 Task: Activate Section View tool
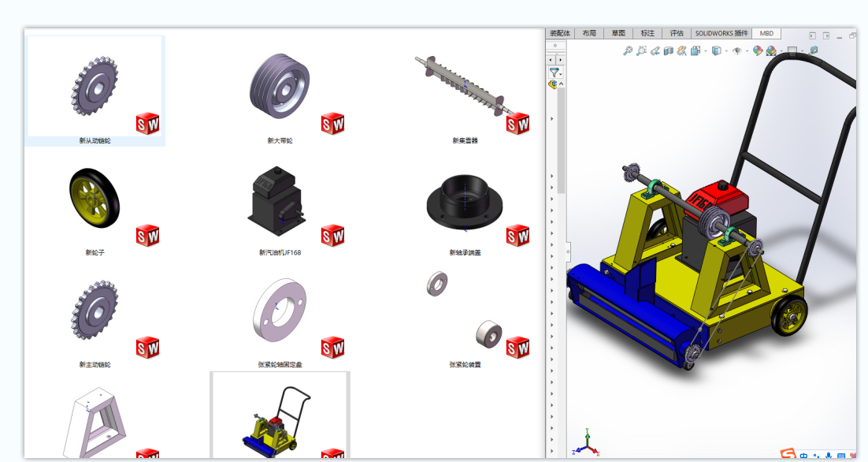coord(668,51)
